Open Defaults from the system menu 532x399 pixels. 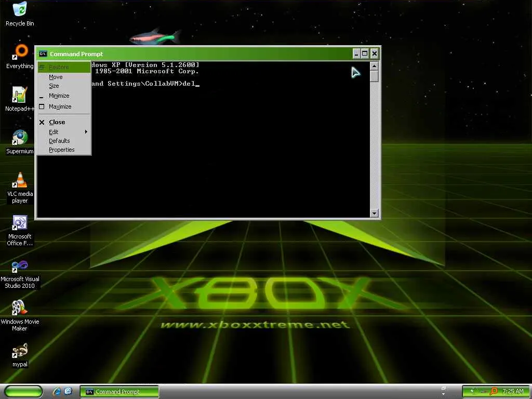(x=64, y=141)
